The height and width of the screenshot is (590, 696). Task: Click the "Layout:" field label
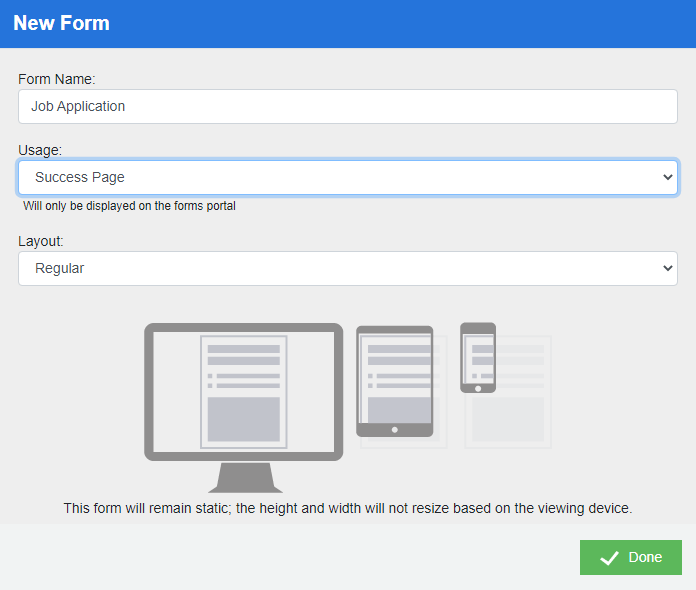(41, 241)
